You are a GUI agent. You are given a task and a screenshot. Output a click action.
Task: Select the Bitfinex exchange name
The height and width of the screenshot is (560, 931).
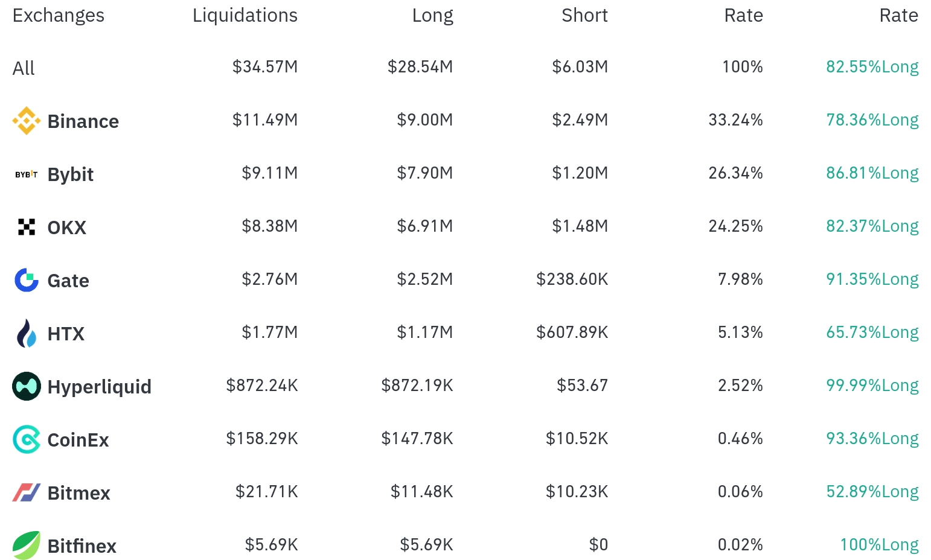(x=82, y=546)
